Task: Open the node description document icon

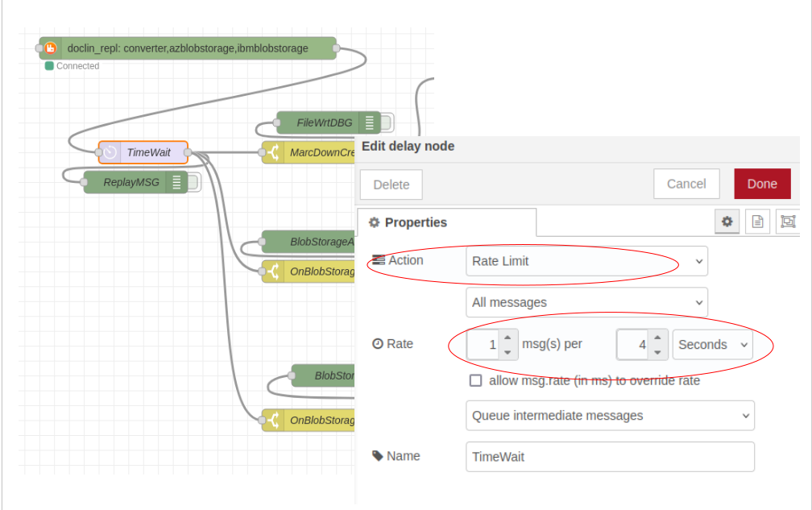Action: (x=757, y=222)
